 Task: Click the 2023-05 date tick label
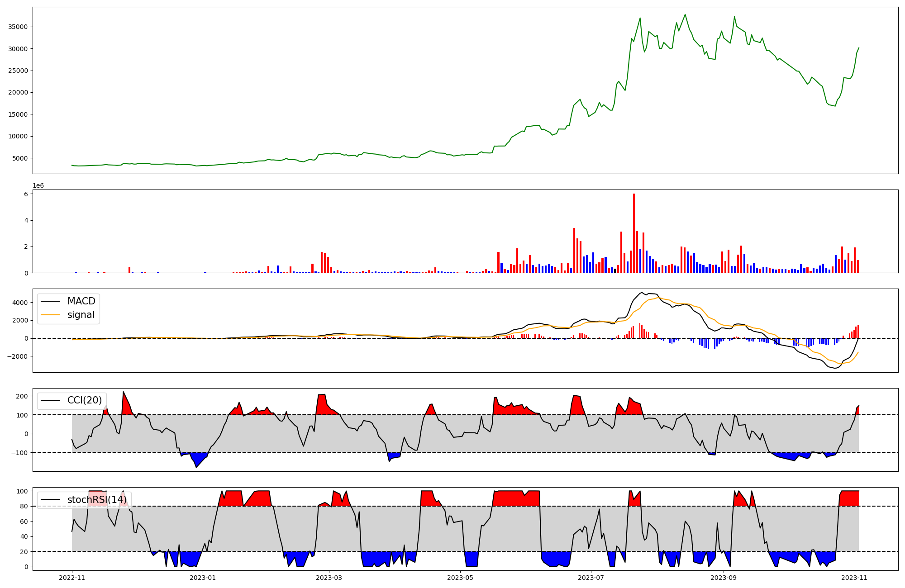tap(460, 578)
